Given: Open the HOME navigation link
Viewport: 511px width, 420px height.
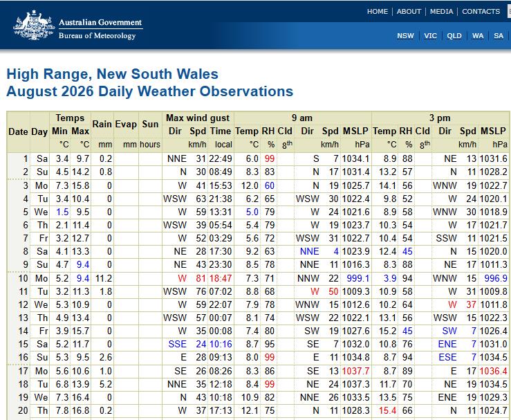Looking at the screenshot, I should point(378,11).
